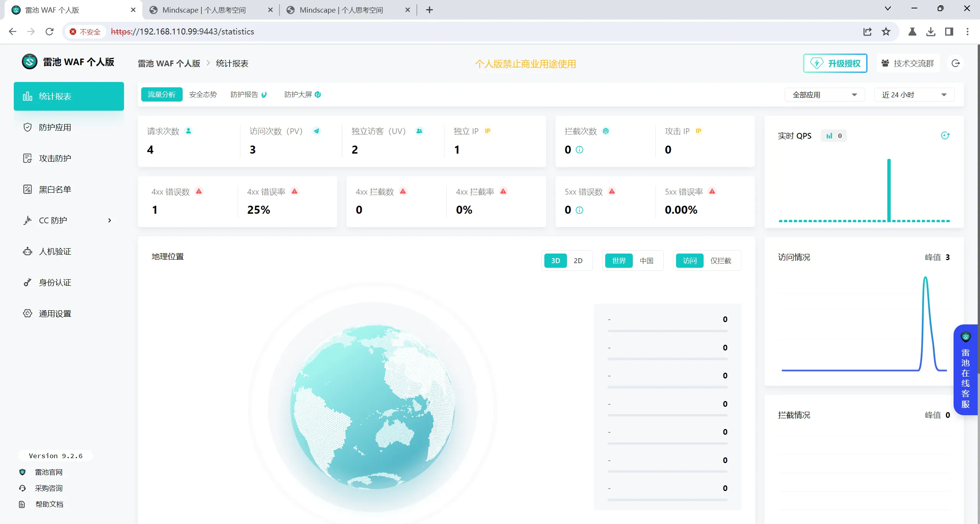Switch map view to 2D
The height and width of the screenshot is (524, 980).
[578, 260]
